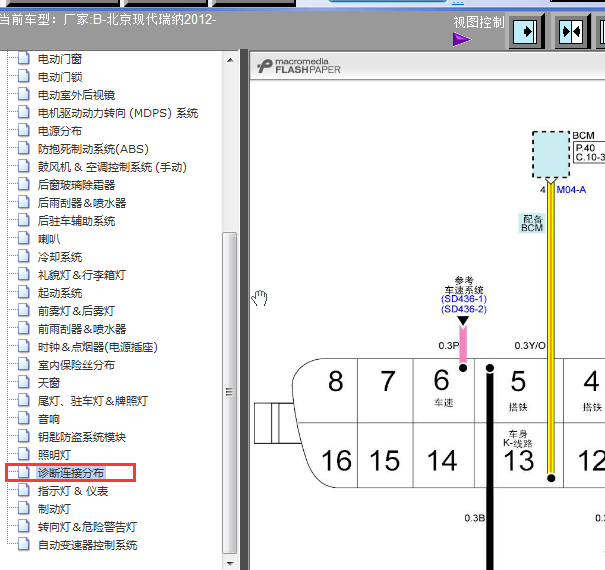605x570 pixels.
Task: Select 前雾灯&后雾灯 entry
Action: [x=76, y=311]
